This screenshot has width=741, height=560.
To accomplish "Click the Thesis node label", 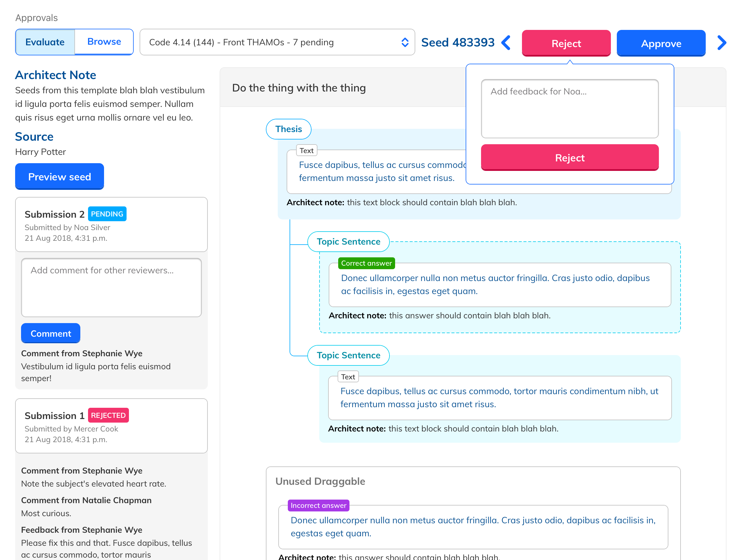I will coord(288,129).
